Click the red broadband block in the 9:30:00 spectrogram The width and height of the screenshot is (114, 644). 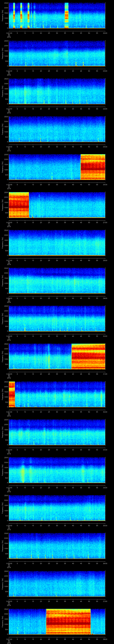[88, 356]
